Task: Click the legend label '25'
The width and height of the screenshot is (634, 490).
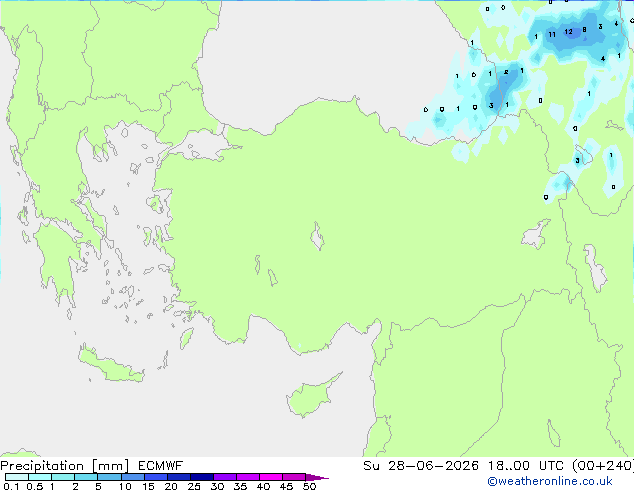Action: coord(194,486)
